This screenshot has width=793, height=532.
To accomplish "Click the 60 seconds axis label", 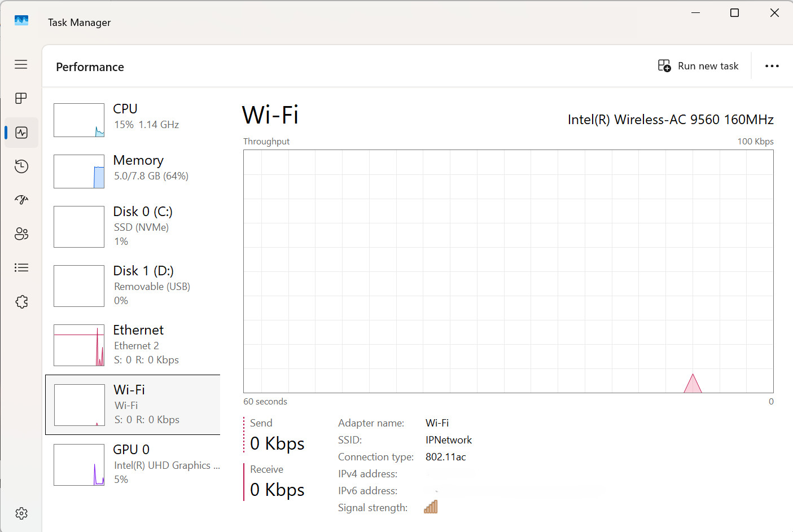I will pyautogui.click(x=265, y=402).
